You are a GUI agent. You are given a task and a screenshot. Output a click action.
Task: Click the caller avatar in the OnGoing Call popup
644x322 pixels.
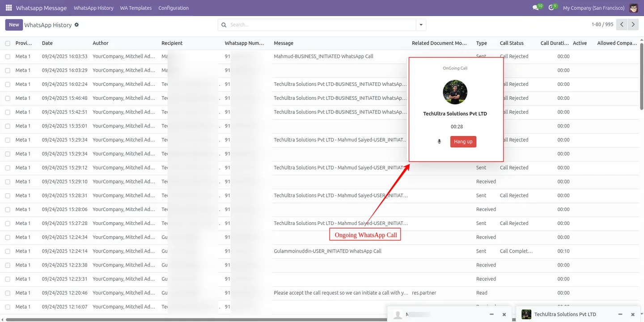click(x=455, y=92)
